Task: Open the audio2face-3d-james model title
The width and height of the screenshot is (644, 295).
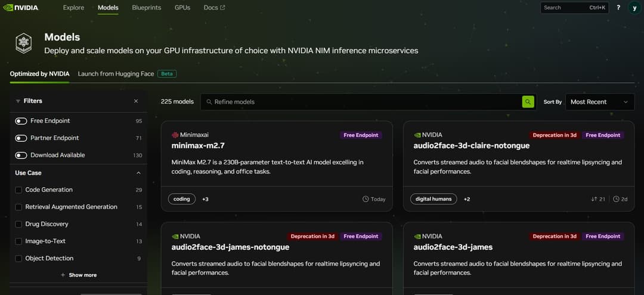Action: coord(453,247)
